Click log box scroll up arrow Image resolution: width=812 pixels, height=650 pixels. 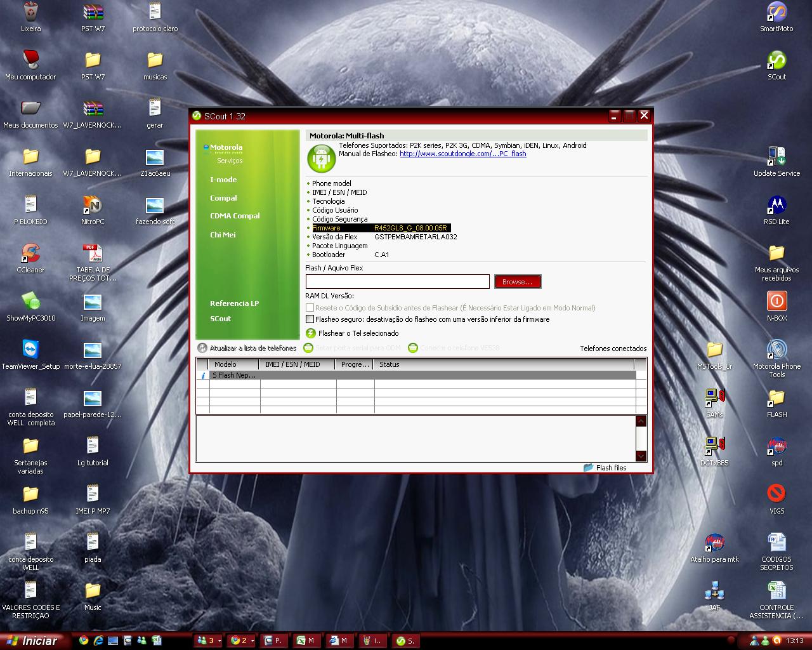tap(641, 421)
